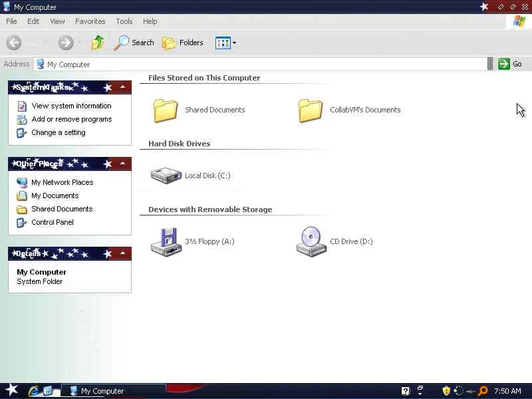Click the My Computer address bar icon

41,64
